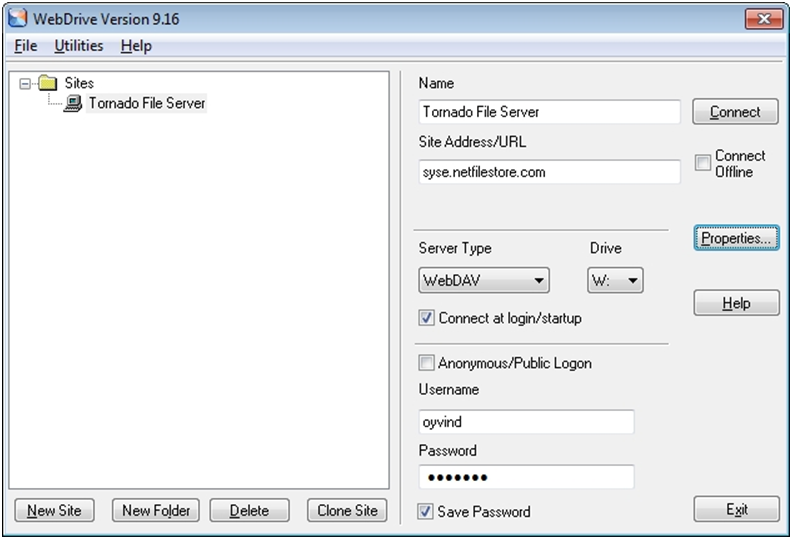Open site Properties dialog
This screenshot has width=792, height=539.
(x=736, y=238)
